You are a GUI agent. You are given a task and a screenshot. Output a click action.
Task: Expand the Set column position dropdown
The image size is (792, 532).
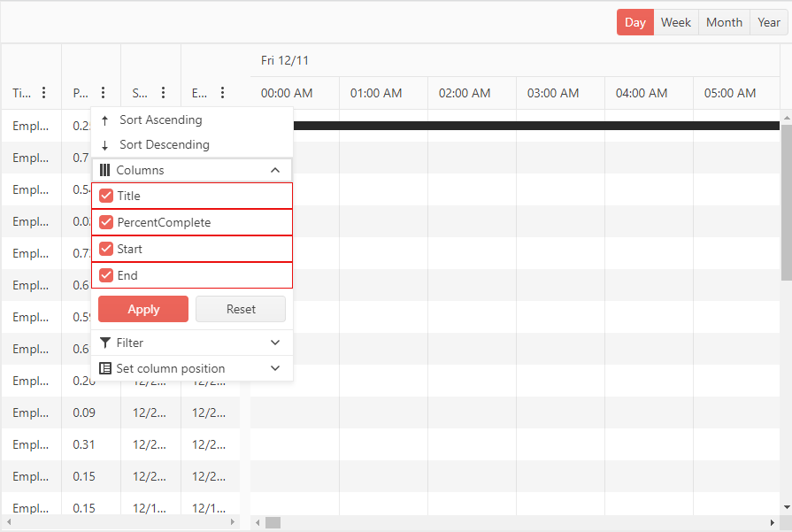click(276, 368)
